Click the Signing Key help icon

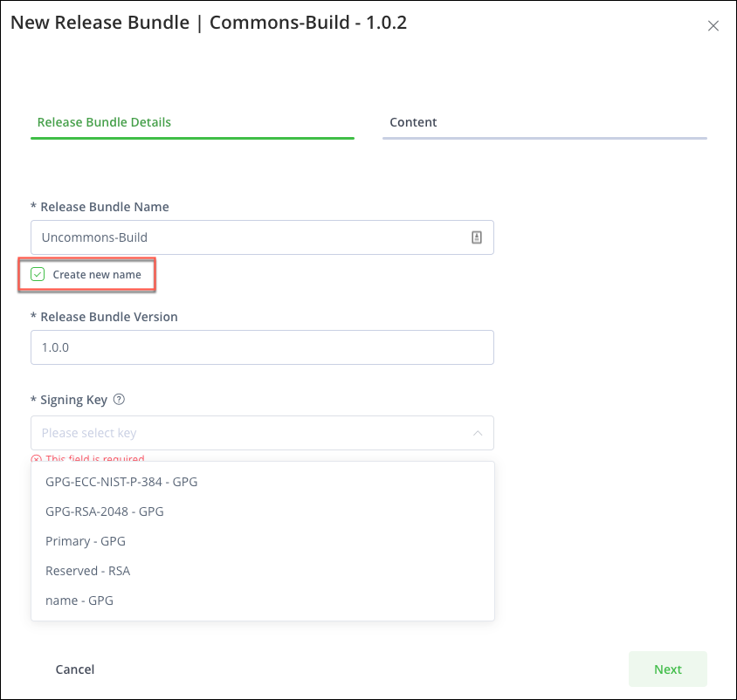click(120, 399)
